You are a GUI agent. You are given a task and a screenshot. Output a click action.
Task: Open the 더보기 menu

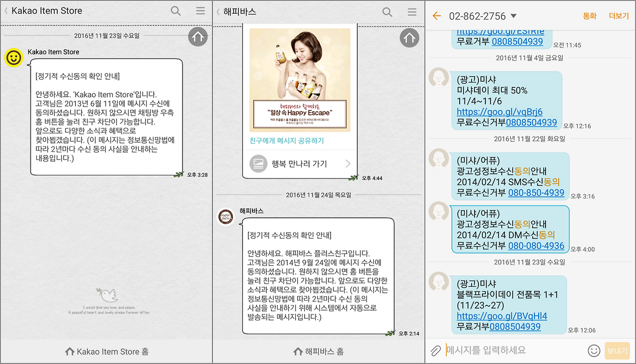tap(619, 16)
